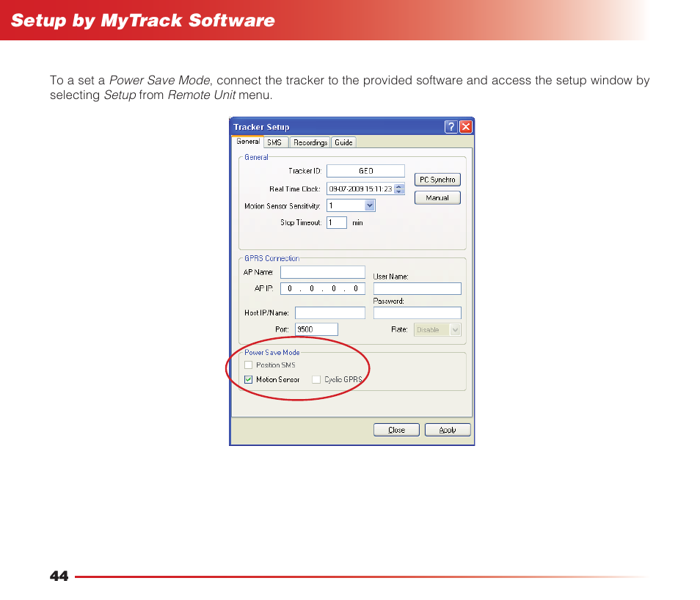Screen dimensions: 700x600
Task: Click the 'Real Time Clock:' label
Action: coord(295,189)
